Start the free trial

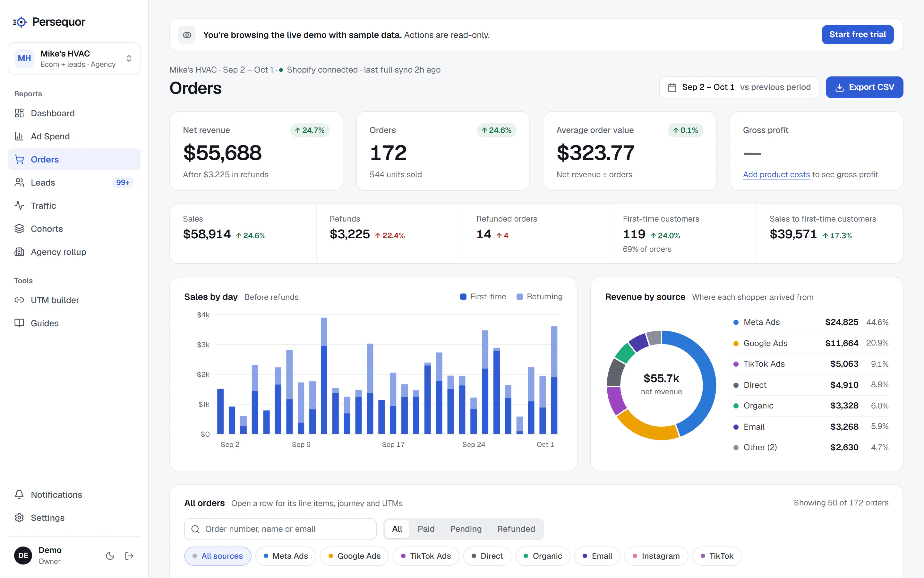tap(857, 34)
